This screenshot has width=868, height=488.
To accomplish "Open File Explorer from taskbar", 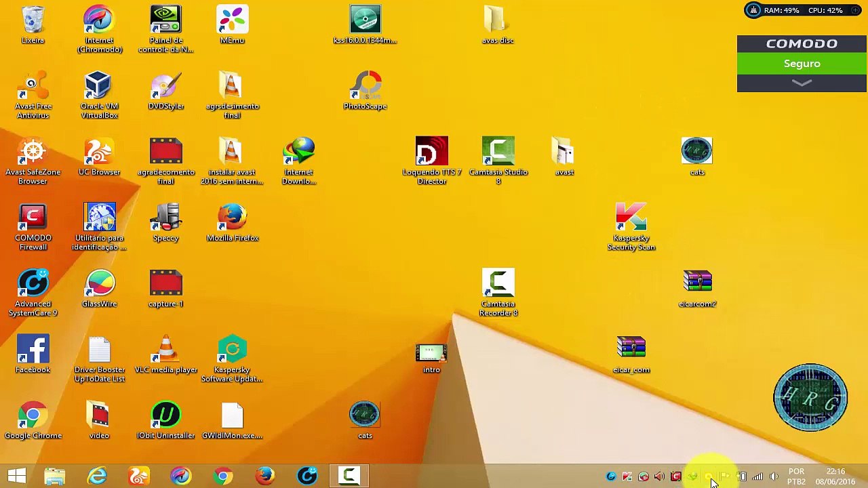I will pyautogui.click(x=55, y=476).
